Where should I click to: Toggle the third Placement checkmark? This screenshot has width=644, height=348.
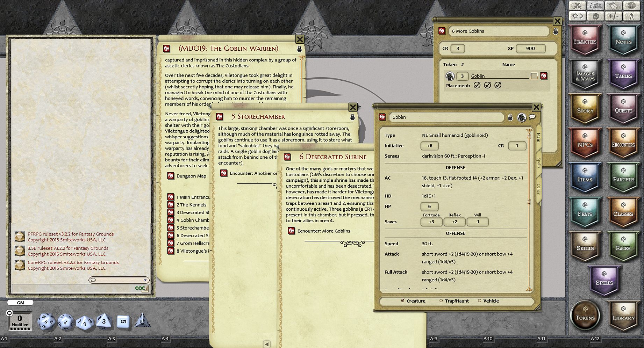click(498, 85)
